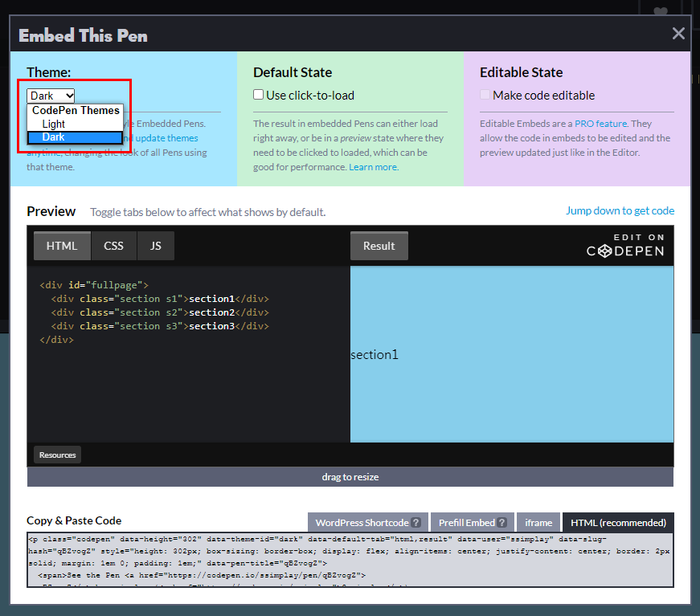Screen dimensions: 700x616
Task: Show Prefill Embed help icon
Action: [x=501, y=522]
